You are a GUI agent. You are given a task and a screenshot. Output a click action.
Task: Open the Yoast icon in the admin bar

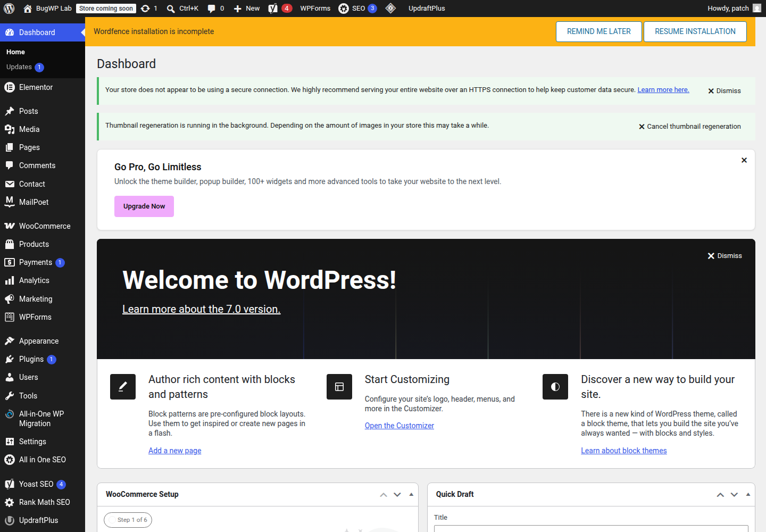point(273,8)
